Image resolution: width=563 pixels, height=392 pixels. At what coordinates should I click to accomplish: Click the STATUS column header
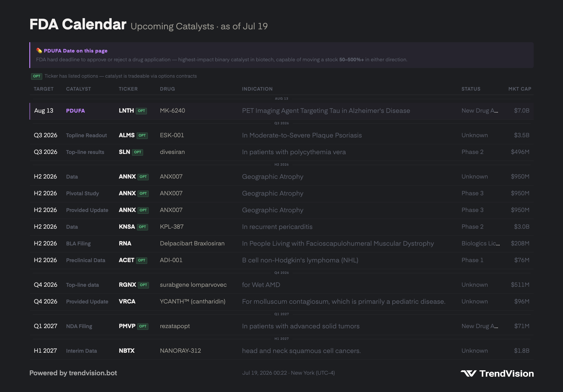(x=471, y=89)
